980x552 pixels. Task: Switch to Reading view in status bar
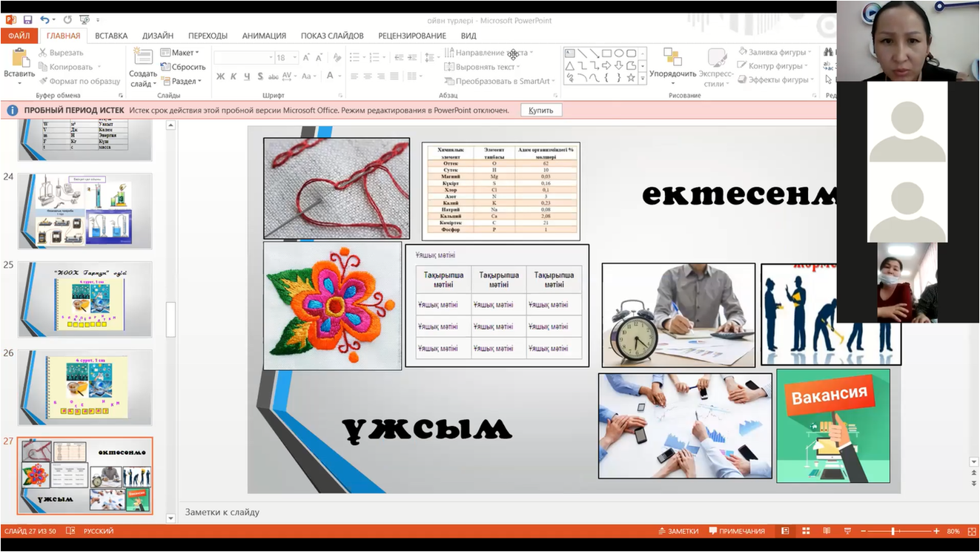[826, 531]
